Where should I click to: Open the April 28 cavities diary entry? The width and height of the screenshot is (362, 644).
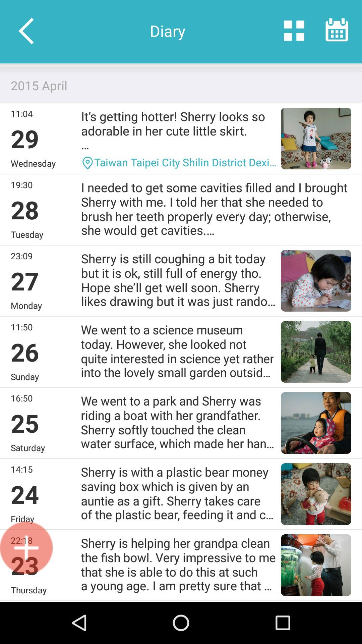(x=181, y=210)
